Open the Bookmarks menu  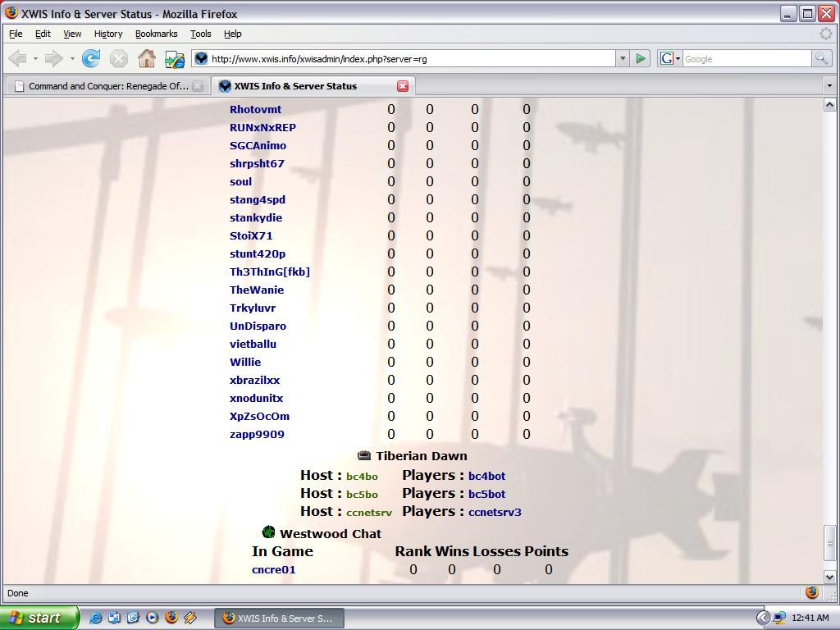click(156, 34)
